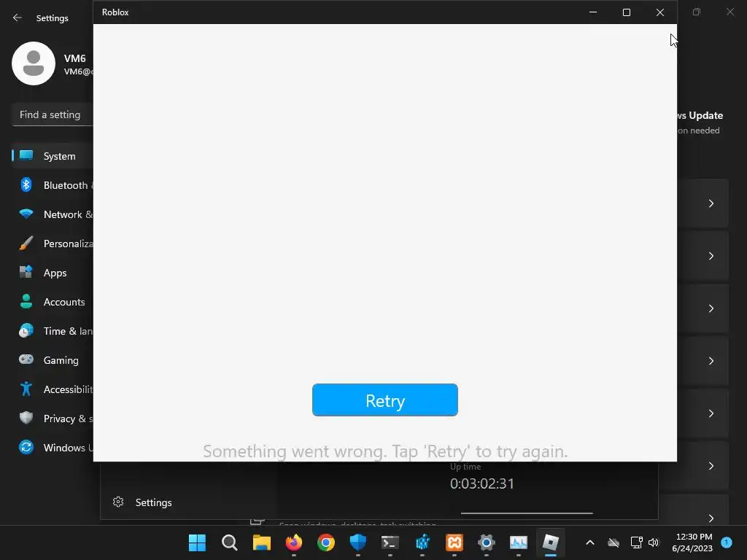Click the Up time value 0:03:02:31
Screen dimensions: 747x560
click(482, 483)
